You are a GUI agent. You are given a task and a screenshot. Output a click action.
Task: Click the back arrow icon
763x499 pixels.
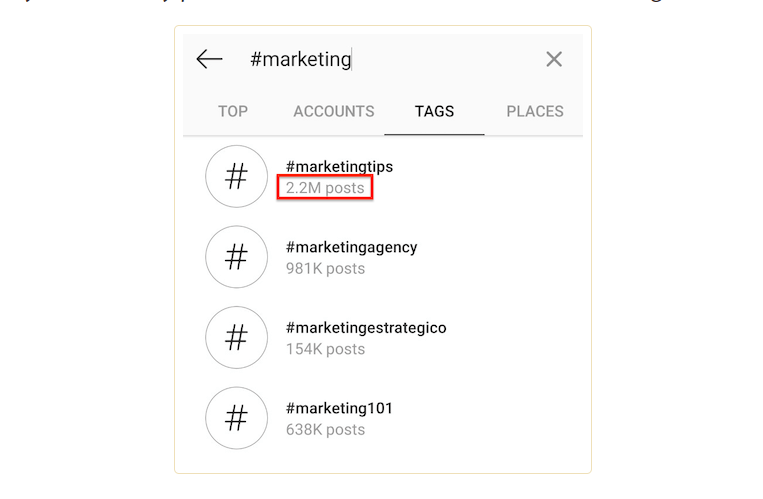[209, 59]
